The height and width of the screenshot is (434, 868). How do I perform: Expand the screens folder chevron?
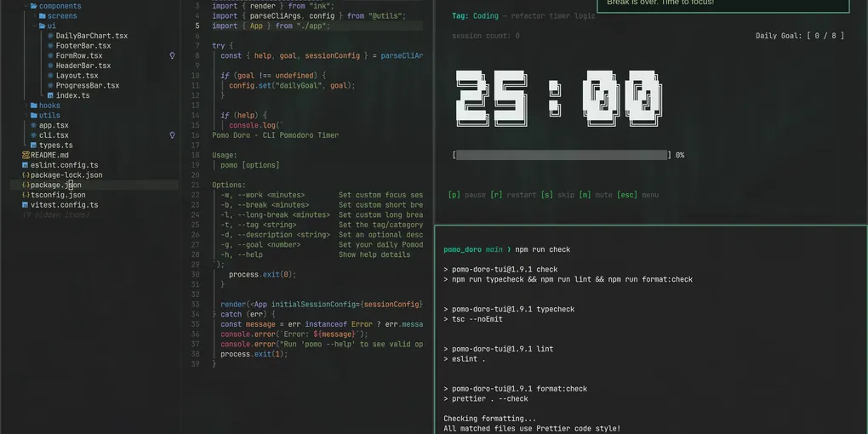coord(34,16)
